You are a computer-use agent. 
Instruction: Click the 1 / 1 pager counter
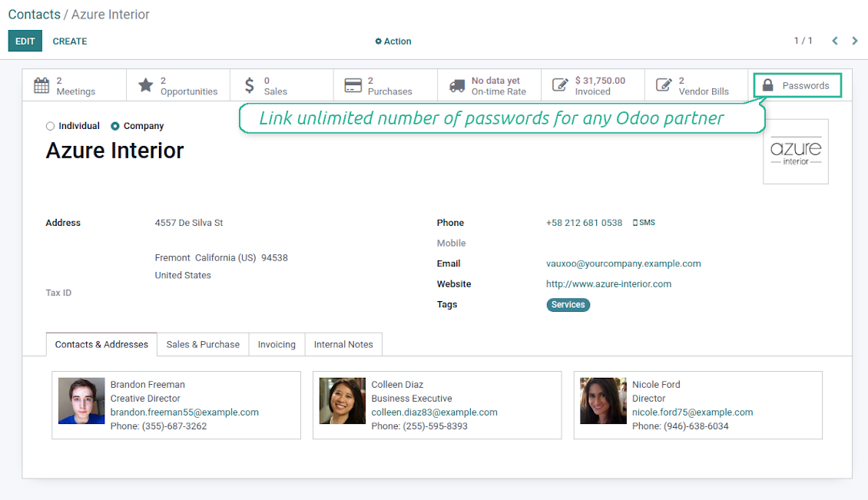[x=803, y=41]
